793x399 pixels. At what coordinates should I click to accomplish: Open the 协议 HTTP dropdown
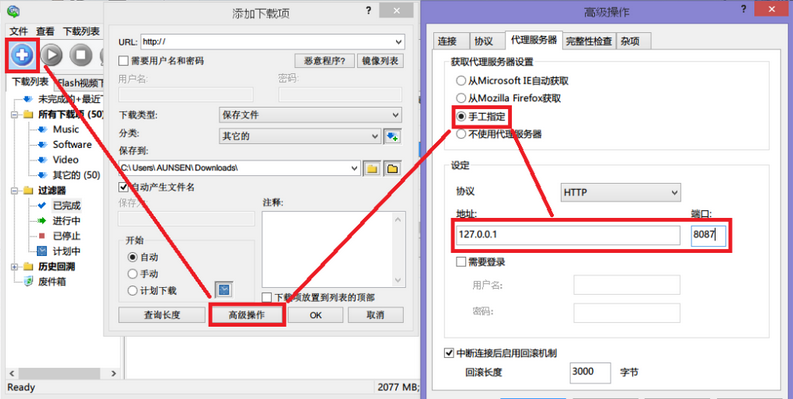pyautogui.click(x=621, y=193)
